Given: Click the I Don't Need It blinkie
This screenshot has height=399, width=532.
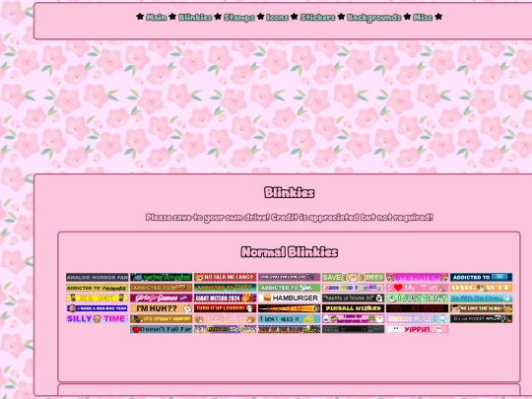Looking at the screenshot, I should (289, 319).
